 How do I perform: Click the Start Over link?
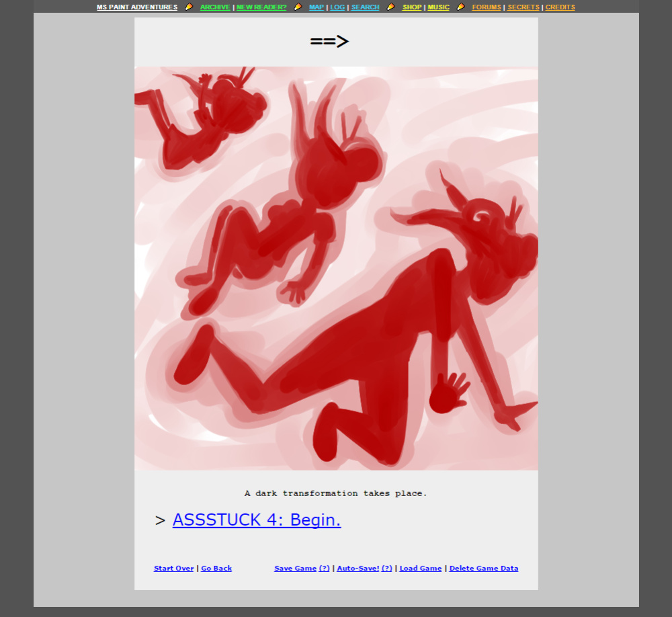coord(173,568)
